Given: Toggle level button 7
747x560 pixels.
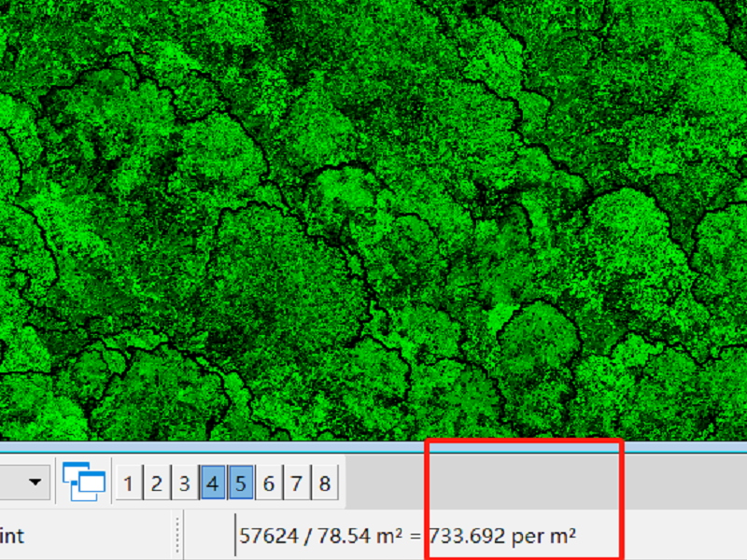Looking at the screenshot, I should [296, 483].
